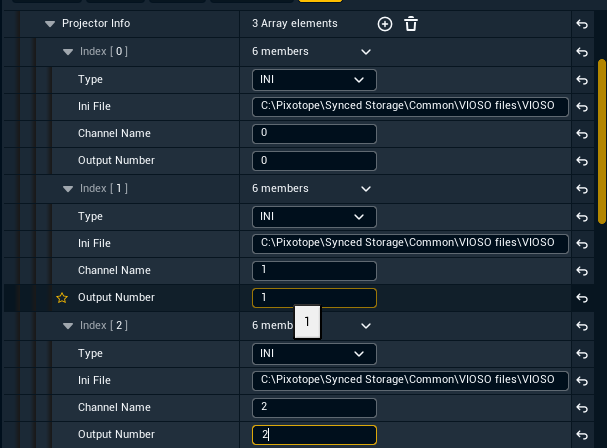Open Index [1] Type INI dropdown
Screen dimensions: 607x448
(314, 216)
